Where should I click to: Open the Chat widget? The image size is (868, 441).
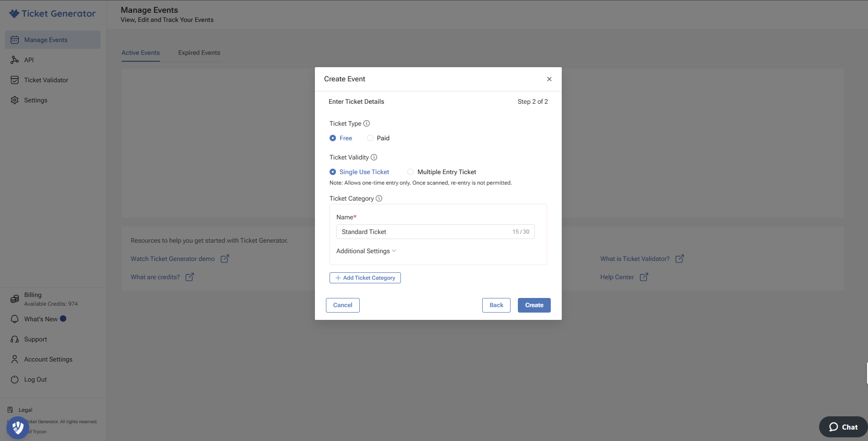tap(843, 427)
